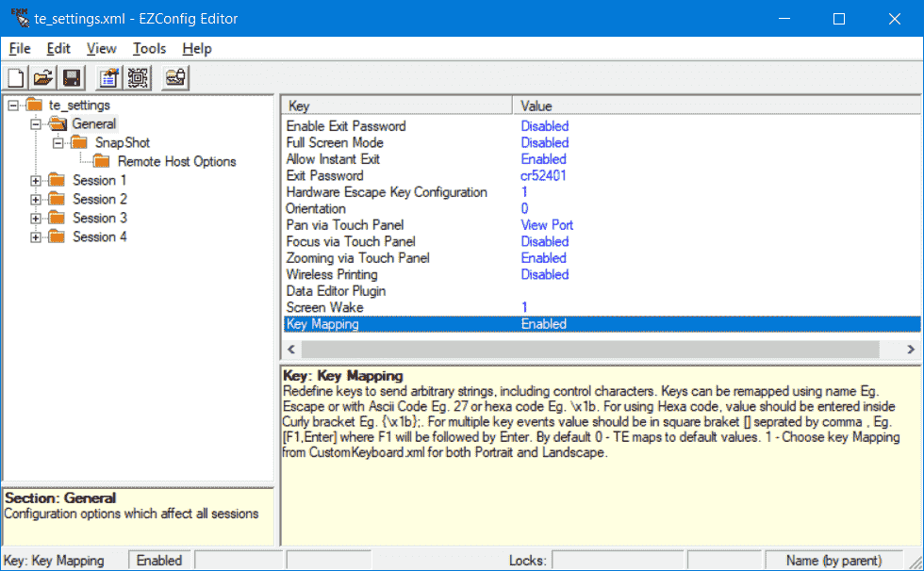Open the View menu
This screenshot has height=571, width=924.
(x=101, y=48)
